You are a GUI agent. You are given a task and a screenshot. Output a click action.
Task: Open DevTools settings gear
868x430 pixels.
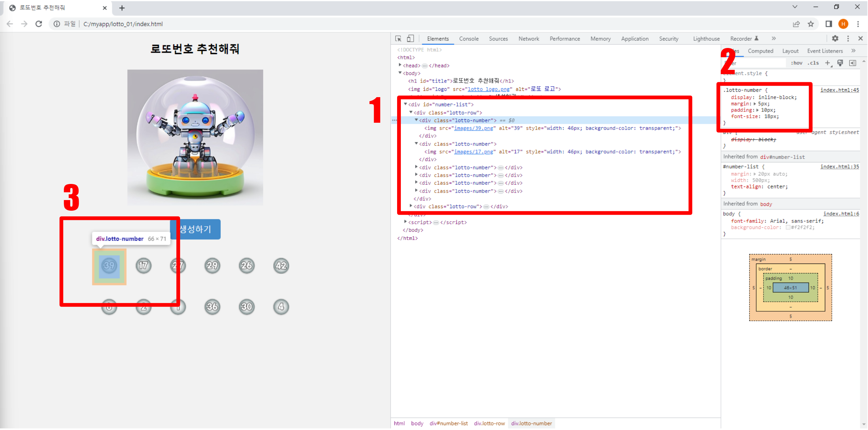(835, 39)
